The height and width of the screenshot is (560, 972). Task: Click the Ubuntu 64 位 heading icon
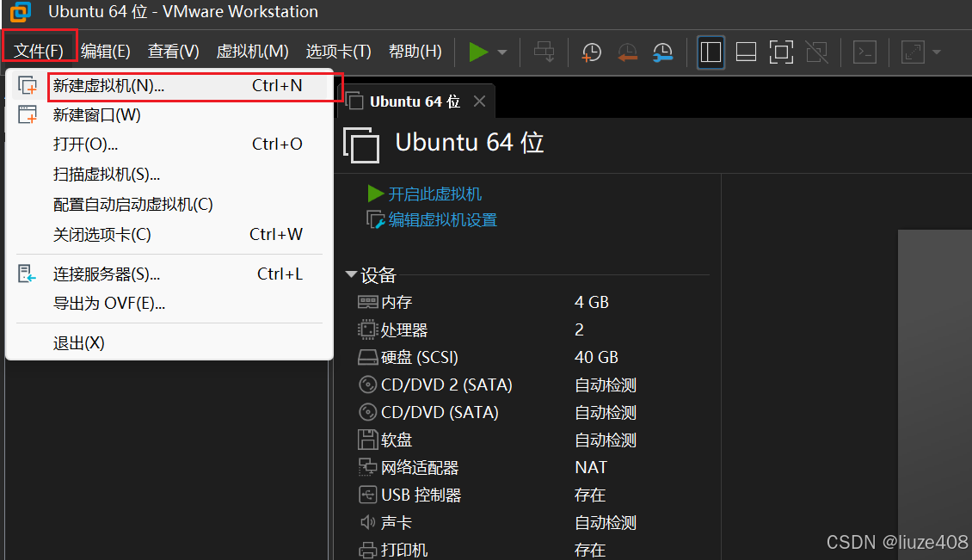point(361,145)
